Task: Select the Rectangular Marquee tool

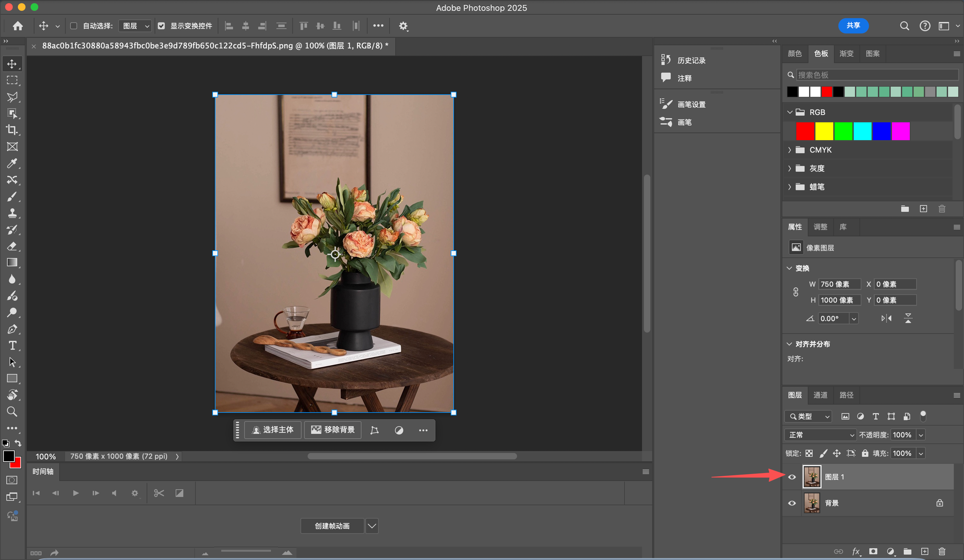Action: coord(12,80)
